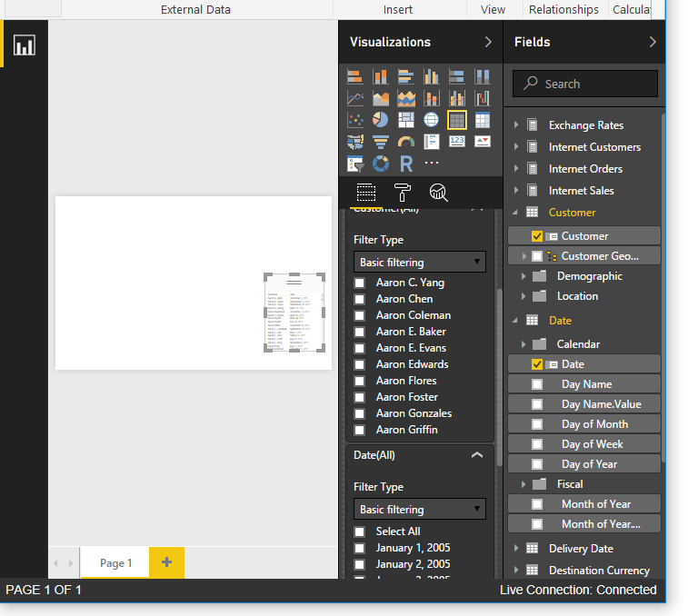Add a new page with plus button

[x=166, y=562]
